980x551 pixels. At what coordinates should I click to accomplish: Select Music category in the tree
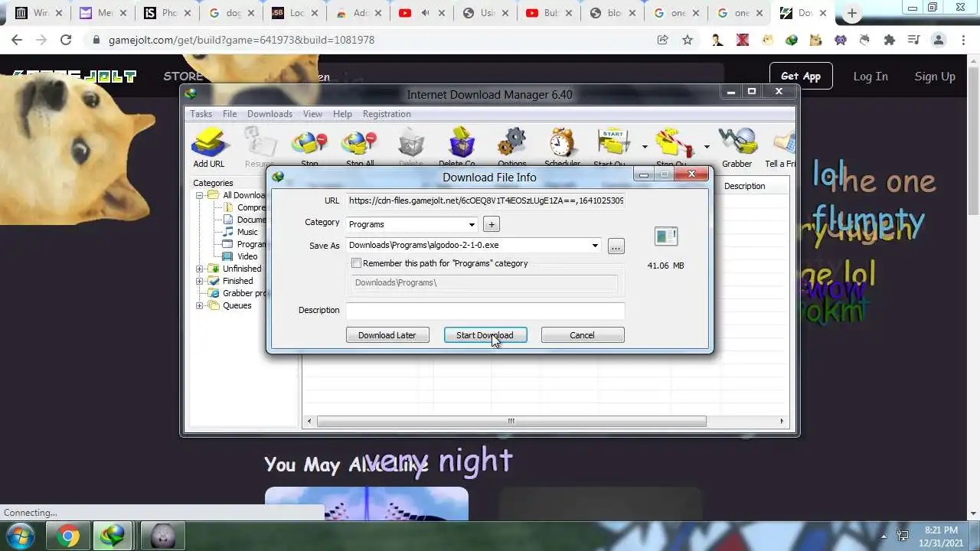247,232
